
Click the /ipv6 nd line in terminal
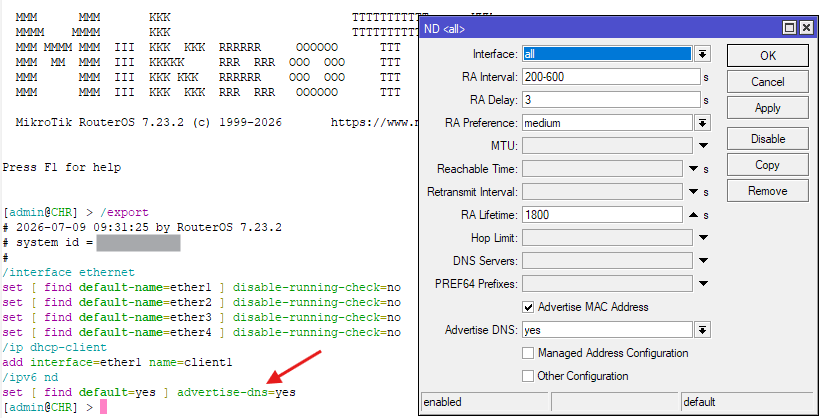pos(30,377)
